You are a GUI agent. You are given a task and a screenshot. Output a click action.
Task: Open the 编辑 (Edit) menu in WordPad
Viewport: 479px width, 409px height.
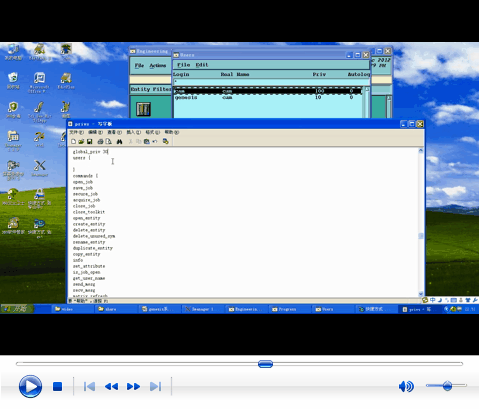click(95, 132)
